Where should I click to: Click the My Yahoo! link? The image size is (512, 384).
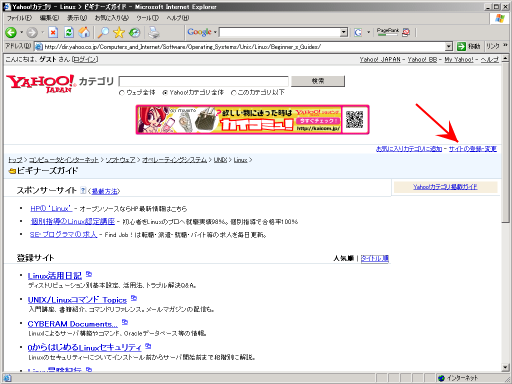(459, 59)
